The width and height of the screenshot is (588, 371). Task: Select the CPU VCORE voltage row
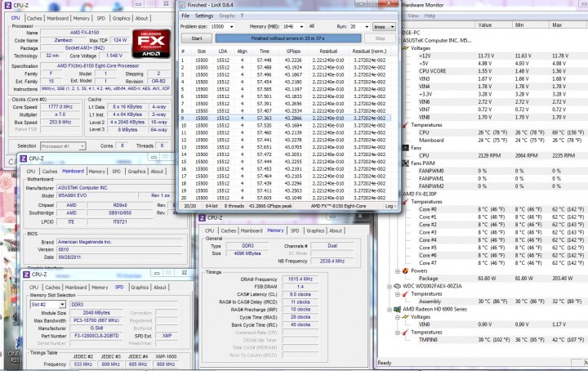501,71
